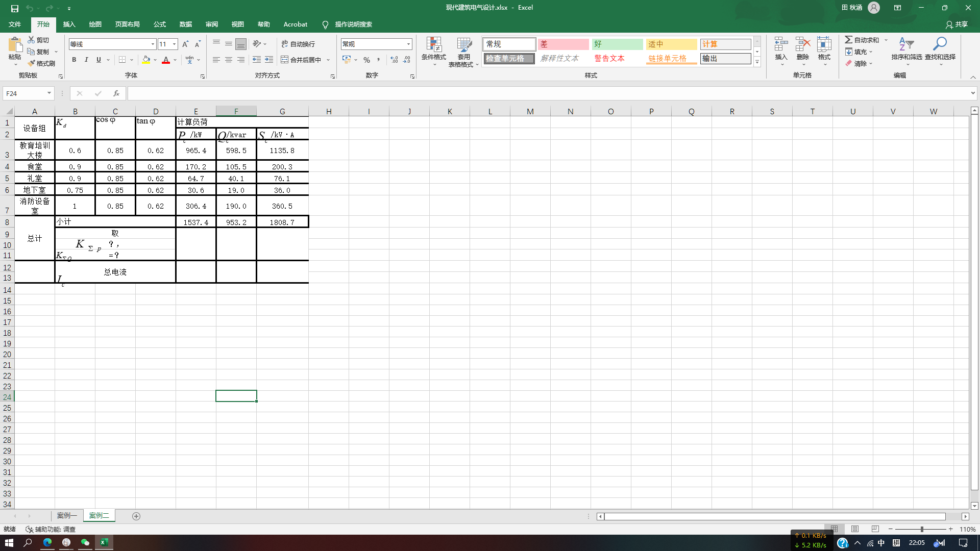Toggle top vertical alignment
This screenshot has height=551, width=980.
point(216,44)
